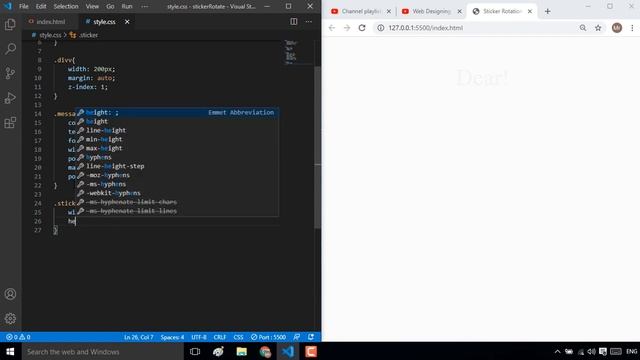Click 'Search the web and Windows' box

tap(102, 351)
